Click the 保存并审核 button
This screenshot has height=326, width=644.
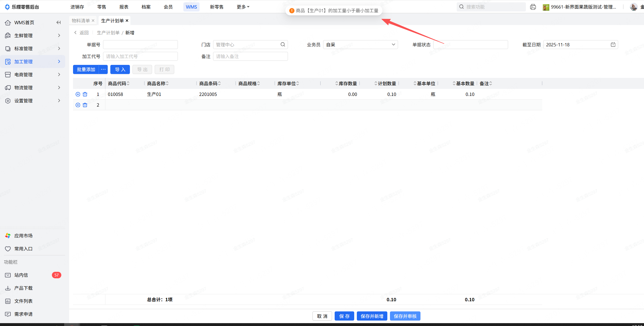click(405, 316)
